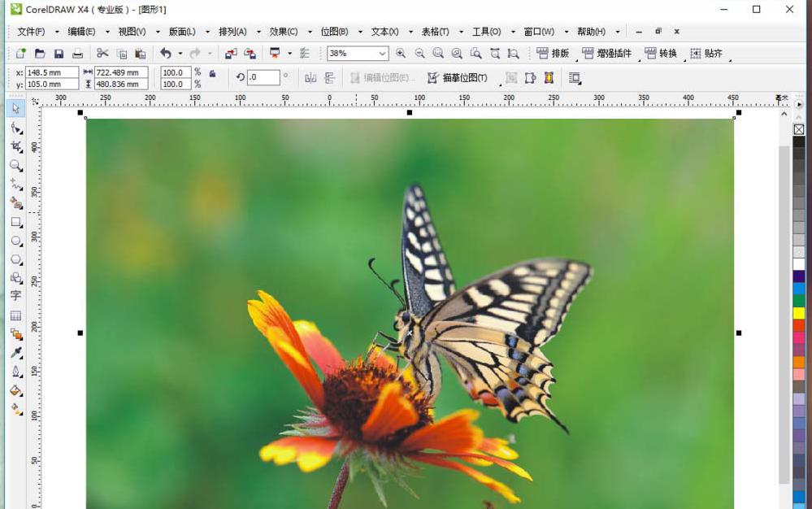Image resolution: width=812 pixels, height=509 pixels.
Task: Expand the undo history arrow
Action: 180,54
